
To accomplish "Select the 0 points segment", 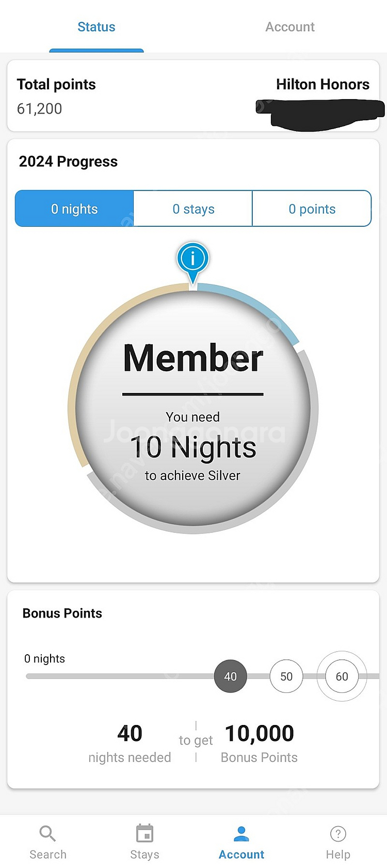I will coord(312,209).
